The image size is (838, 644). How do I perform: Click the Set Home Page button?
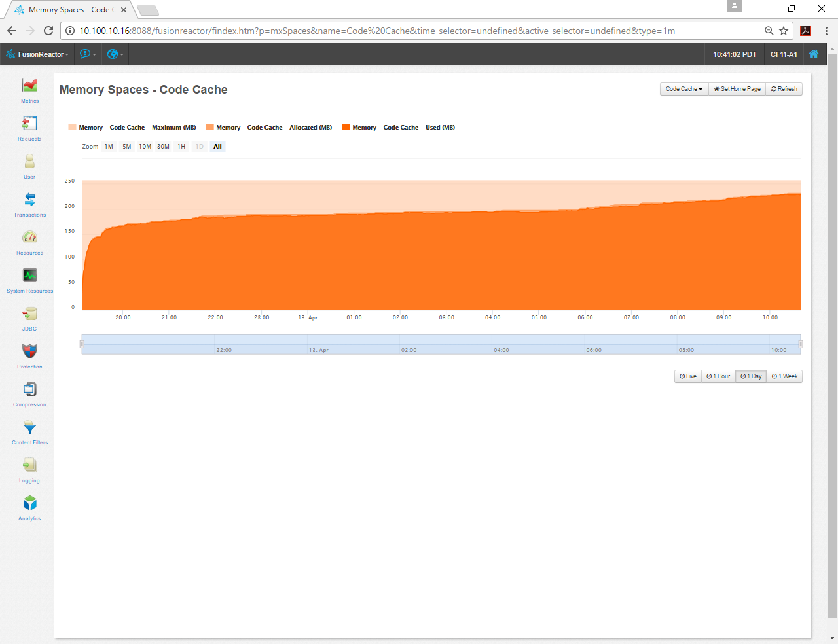737,89
